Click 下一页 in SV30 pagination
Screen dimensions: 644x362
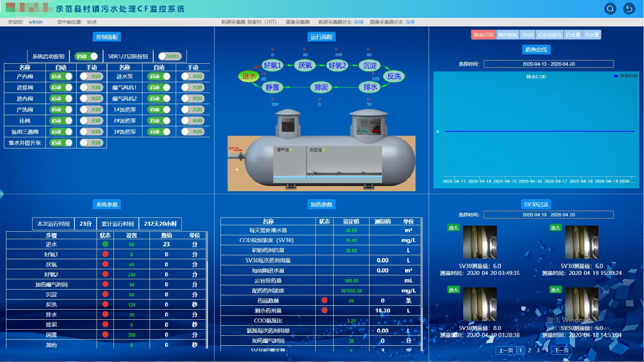562,350
